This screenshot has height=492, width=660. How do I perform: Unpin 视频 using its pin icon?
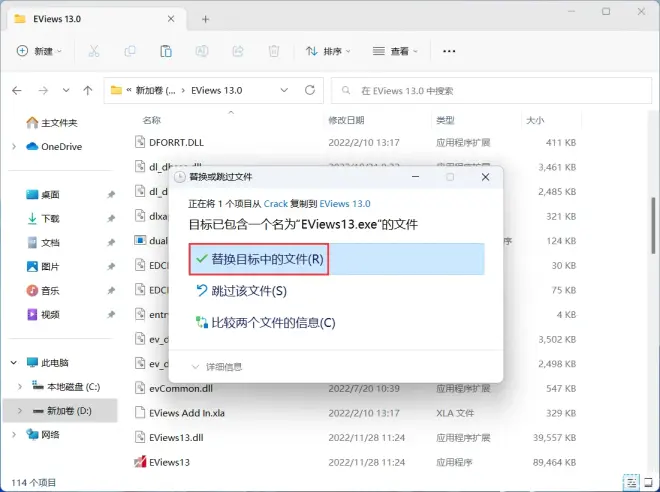click(111, 314)
